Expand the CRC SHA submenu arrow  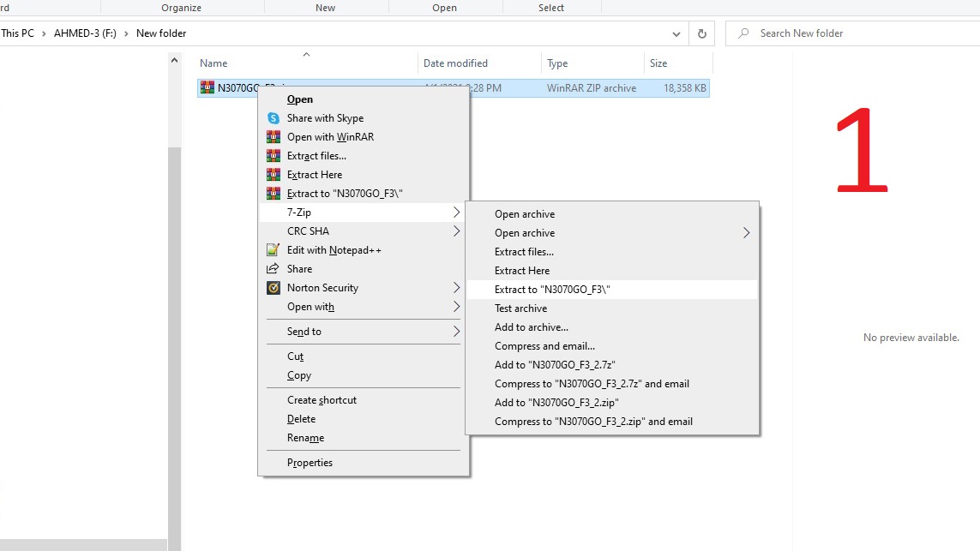[x=456, y=231]
